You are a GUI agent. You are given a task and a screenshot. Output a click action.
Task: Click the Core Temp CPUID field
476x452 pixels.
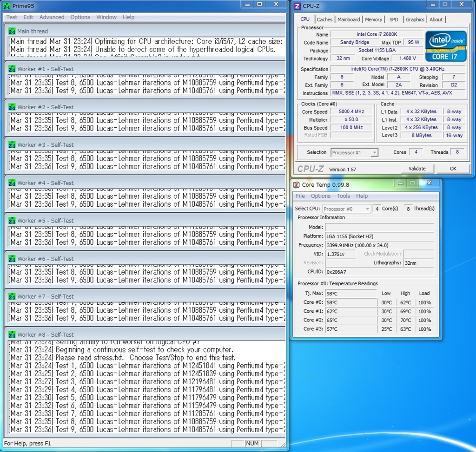pos(379,272)
